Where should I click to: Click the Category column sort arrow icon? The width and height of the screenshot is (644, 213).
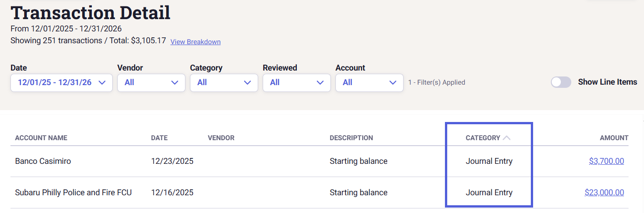point(507,138)
